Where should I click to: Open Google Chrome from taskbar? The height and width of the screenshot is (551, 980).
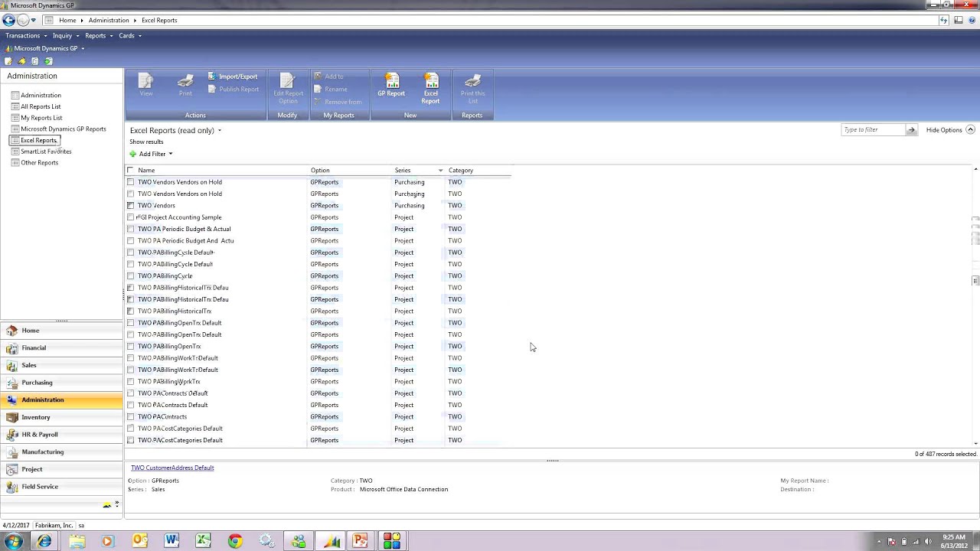(x=234, y=541)
